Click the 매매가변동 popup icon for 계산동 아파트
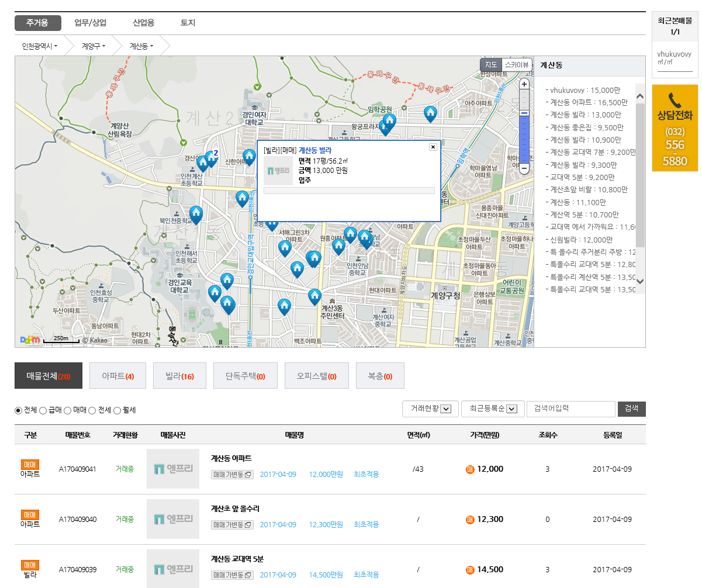 click(247, 475)
